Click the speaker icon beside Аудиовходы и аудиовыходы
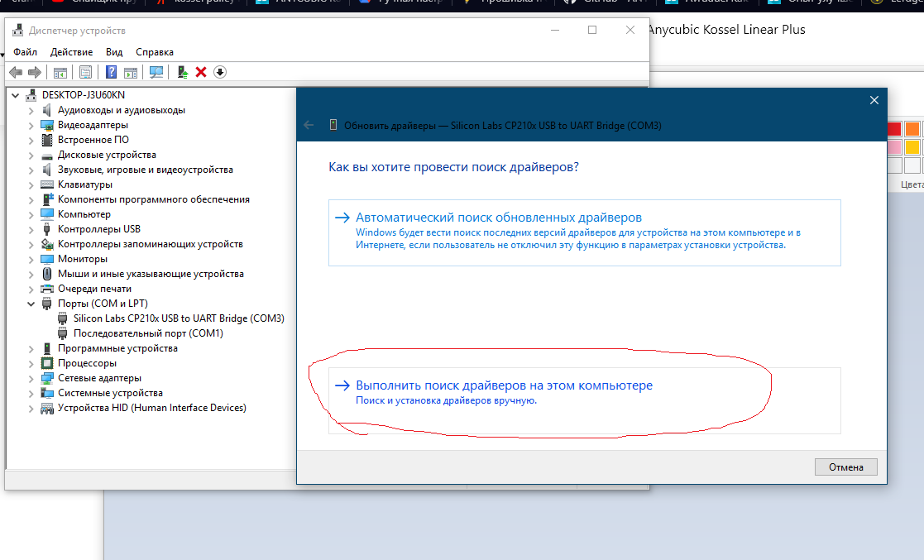 [x=47, y=110]
